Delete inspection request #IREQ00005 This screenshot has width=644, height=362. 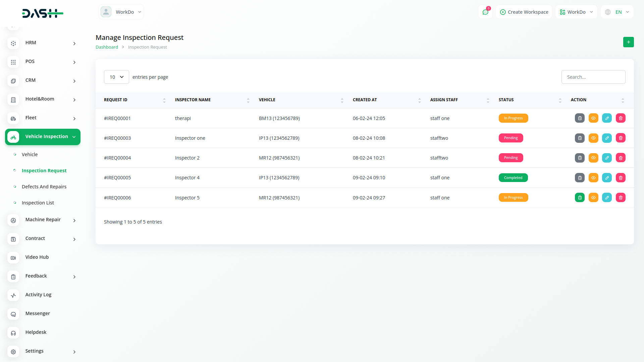click(621, 178)
